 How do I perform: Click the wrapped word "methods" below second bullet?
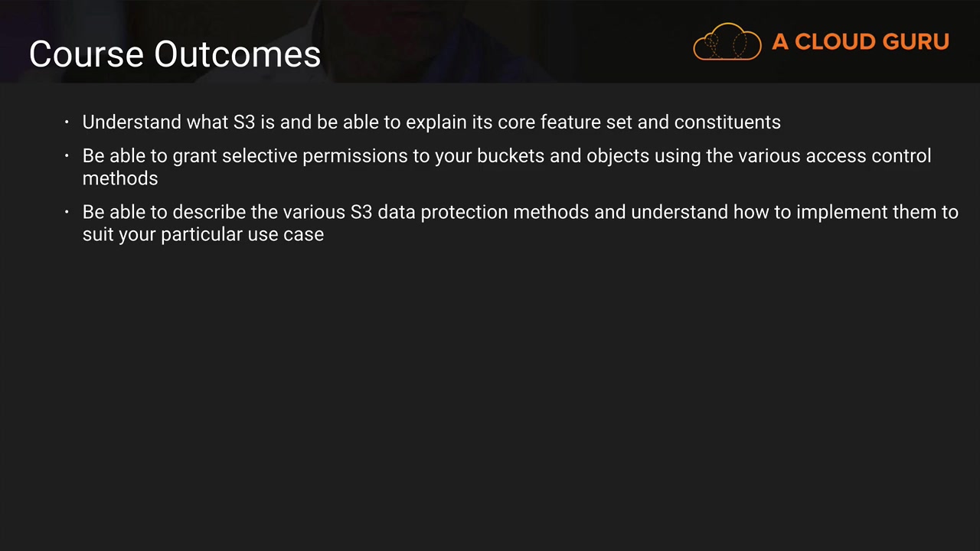(x=120, y=178)
